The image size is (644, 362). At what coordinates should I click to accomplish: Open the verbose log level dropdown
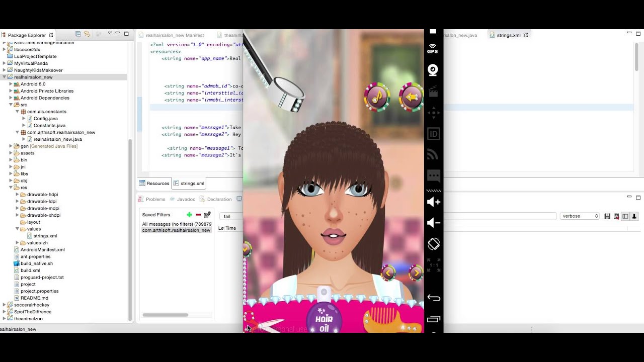(580, 216)
